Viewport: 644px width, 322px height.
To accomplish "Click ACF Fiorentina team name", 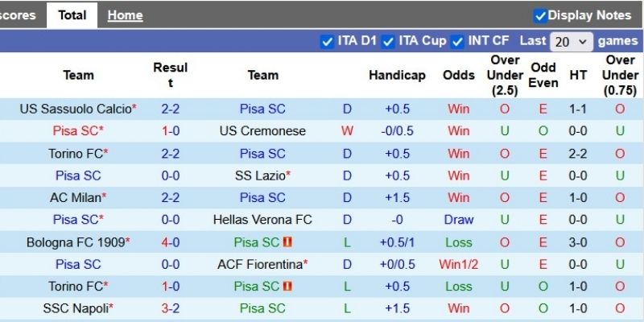I will tap(260, 264).
